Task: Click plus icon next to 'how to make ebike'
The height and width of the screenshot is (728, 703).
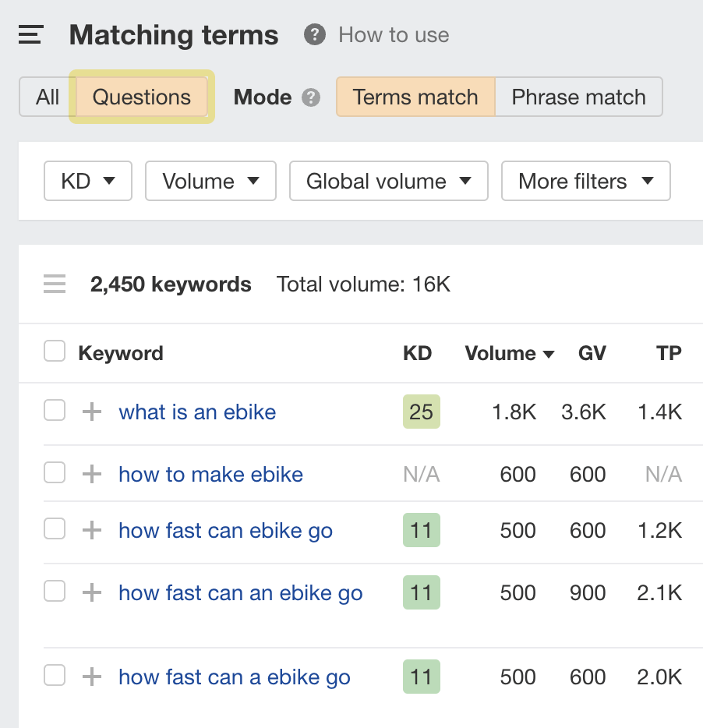Action: pos(91,474)
